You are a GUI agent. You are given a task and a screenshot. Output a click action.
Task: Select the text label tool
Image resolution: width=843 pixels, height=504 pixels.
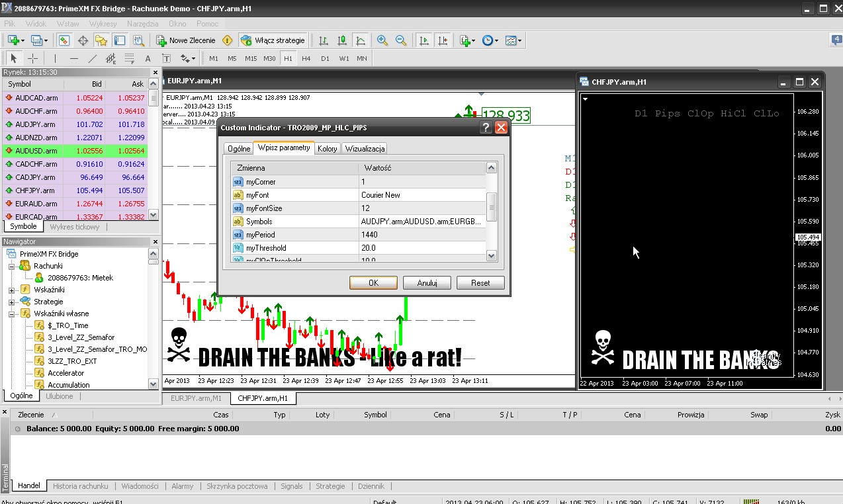tap(166, 58)
